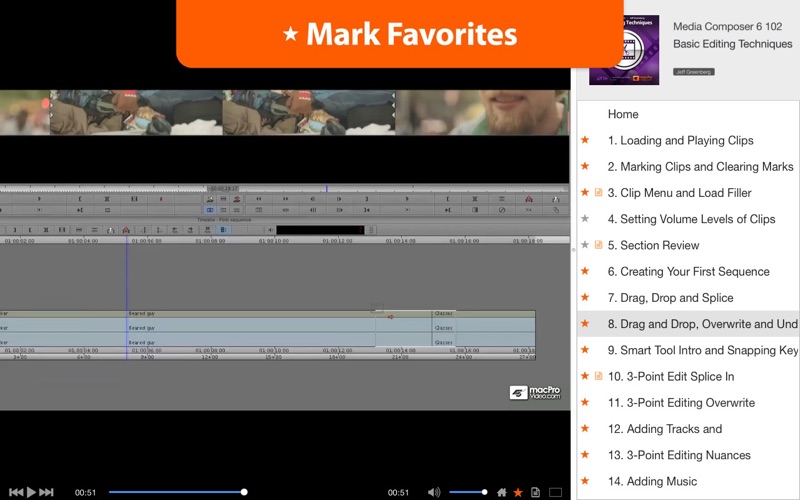The height and width of the screenshot is (500, 800).
Task: Play the current lesson video
Action: point(31,492)
